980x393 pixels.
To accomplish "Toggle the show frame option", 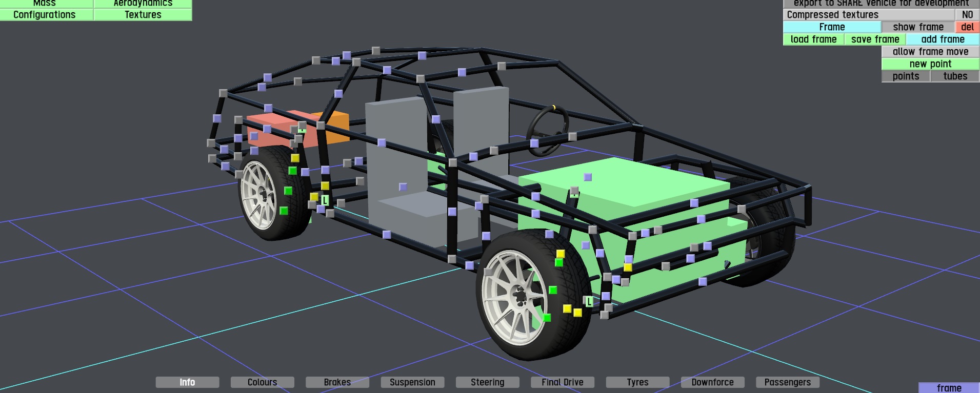I will coord(918,27).
